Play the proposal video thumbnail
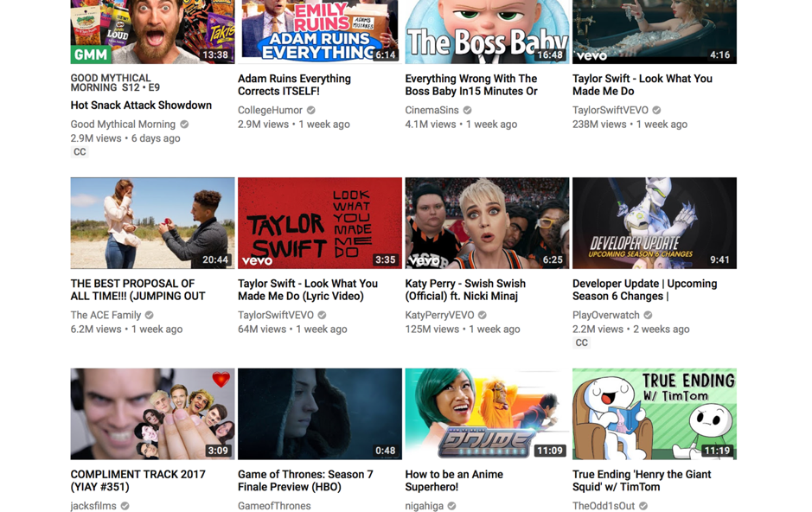Viewport: 812px width, 512px height. click(152, 223)
